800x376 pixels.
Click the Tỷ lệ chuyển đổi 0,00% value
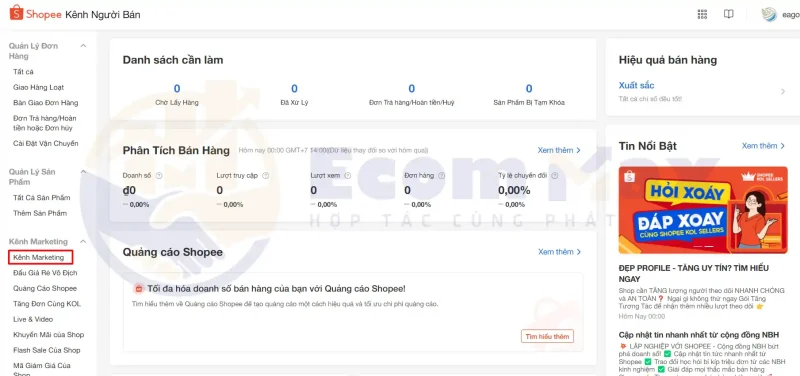(x=514, y=190)
